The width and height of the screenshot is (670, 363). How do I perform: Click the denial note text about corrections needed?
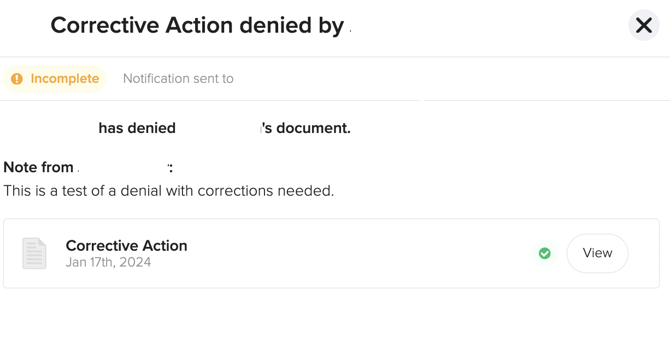click(169, 190)
